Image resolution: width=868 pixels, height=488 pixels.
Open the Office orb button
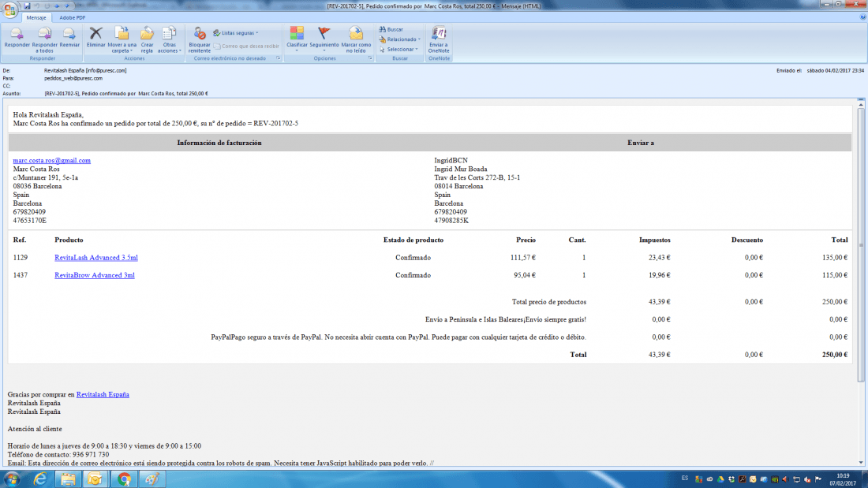tap(9, 9)
